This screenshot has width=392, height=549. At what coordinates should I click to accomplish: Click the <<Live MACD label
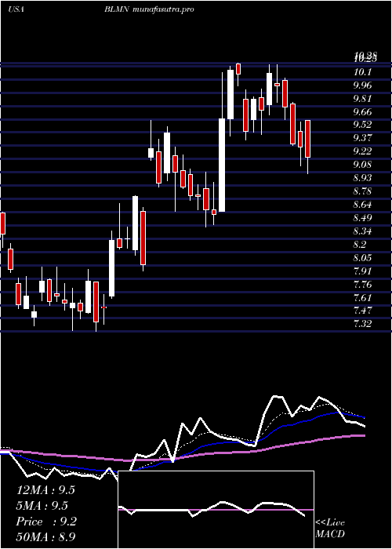click(330, 529)
